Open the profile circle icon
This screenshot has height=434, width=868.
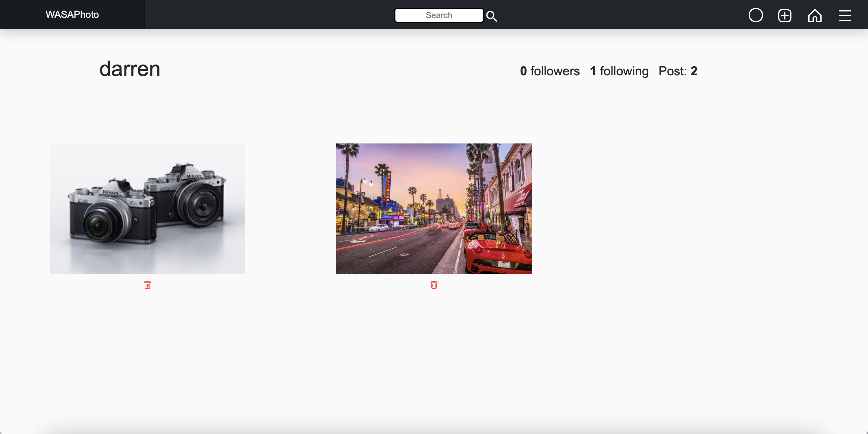(x=756, y=15)
